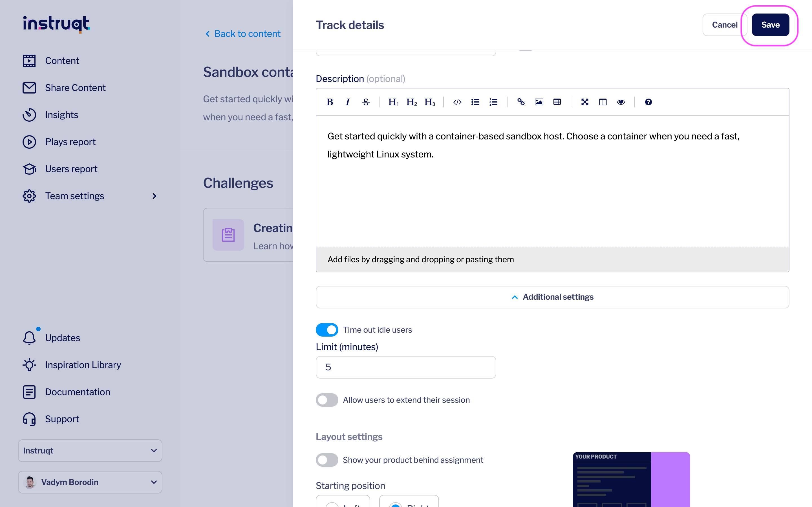This screenshot has height=507, width=812.
Task: Open the Instruqt team dropdown
Action: [x=90, y=450]
